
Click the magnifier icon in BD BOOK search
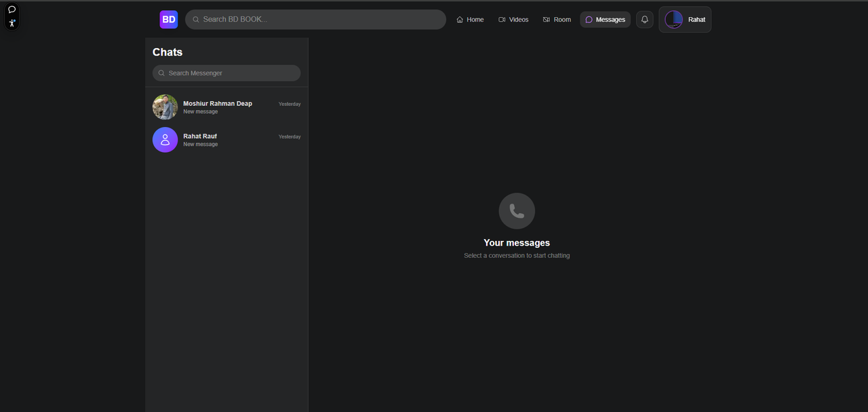(196, 20)
